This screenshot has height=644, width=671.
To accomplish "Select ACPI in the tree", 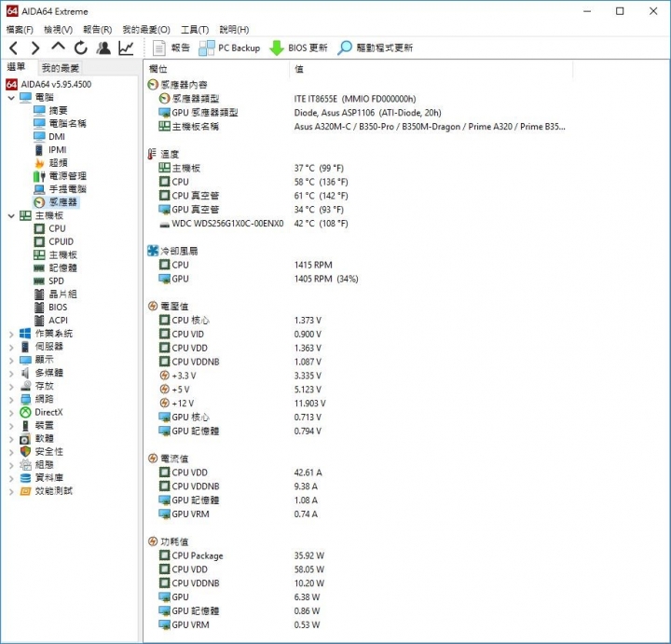I will tap(51, 321).
